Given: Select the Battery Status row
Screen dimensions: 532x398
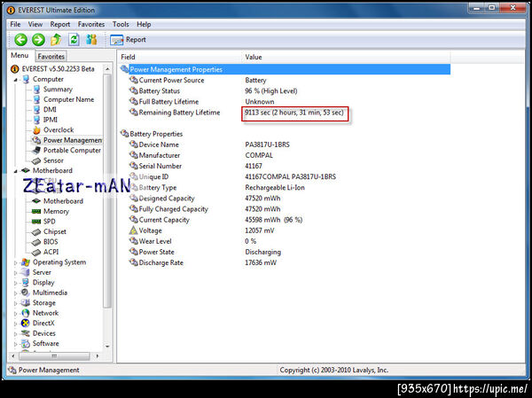Looking at the screenshot, I should [x=285, y=91].
